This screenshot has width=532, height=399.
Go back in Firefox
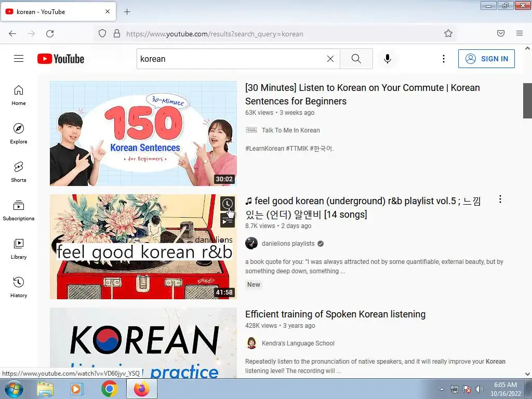12,34
